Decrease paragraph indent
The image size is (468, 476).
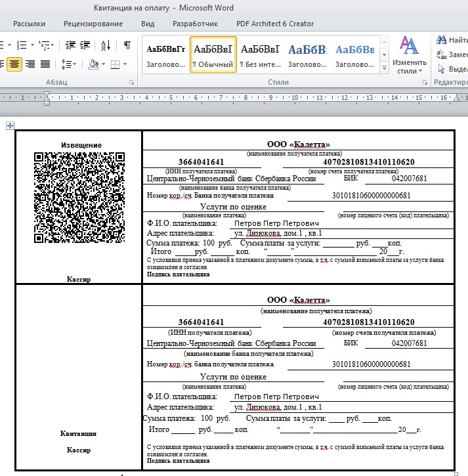click(x=70, y=45)
